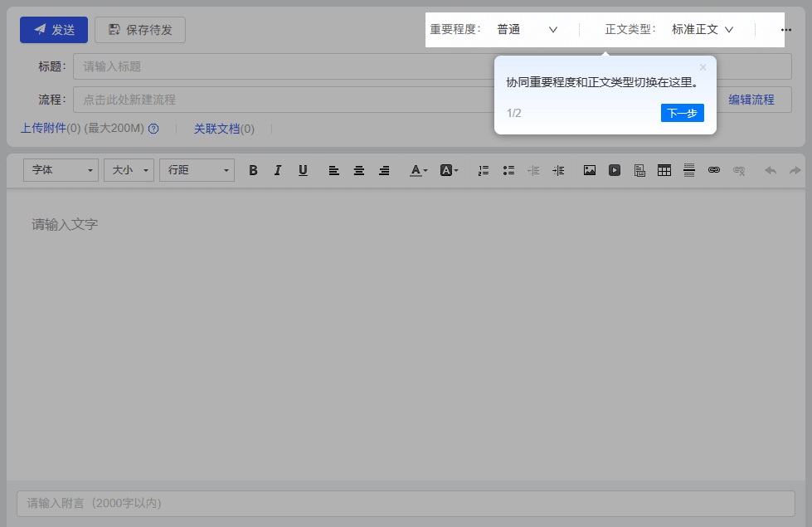Center align the text
The width and height of the screenshot is (812, 527).
click(x=359, y=170)
